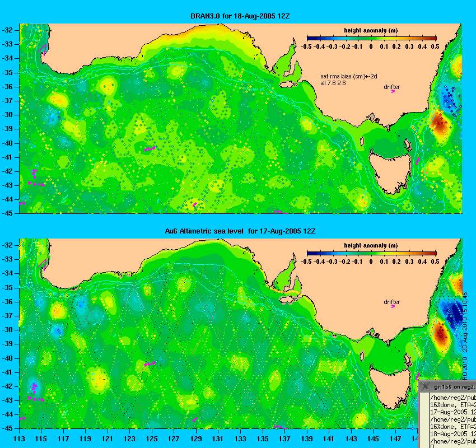The image size is (476, 448).
Task: Select terminal line '18-Aug-2005 12'
Action: coord(453,434)
